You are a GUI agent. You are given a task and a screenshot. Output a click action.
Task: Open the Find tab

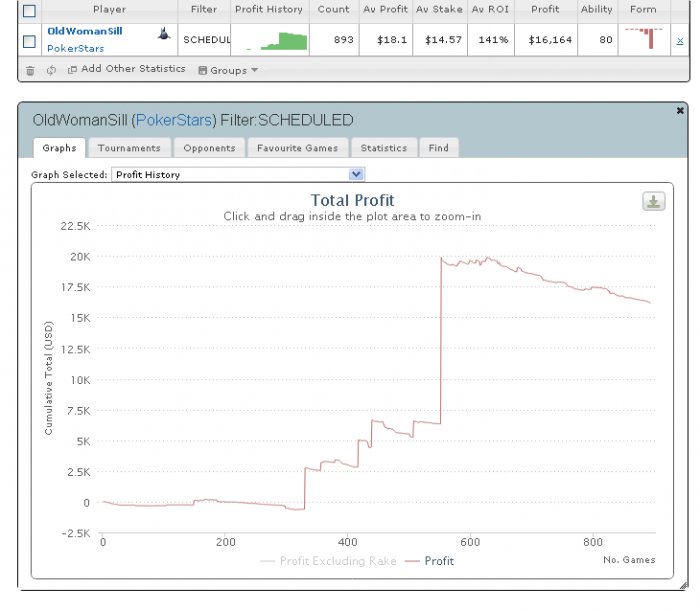point(438,148)
